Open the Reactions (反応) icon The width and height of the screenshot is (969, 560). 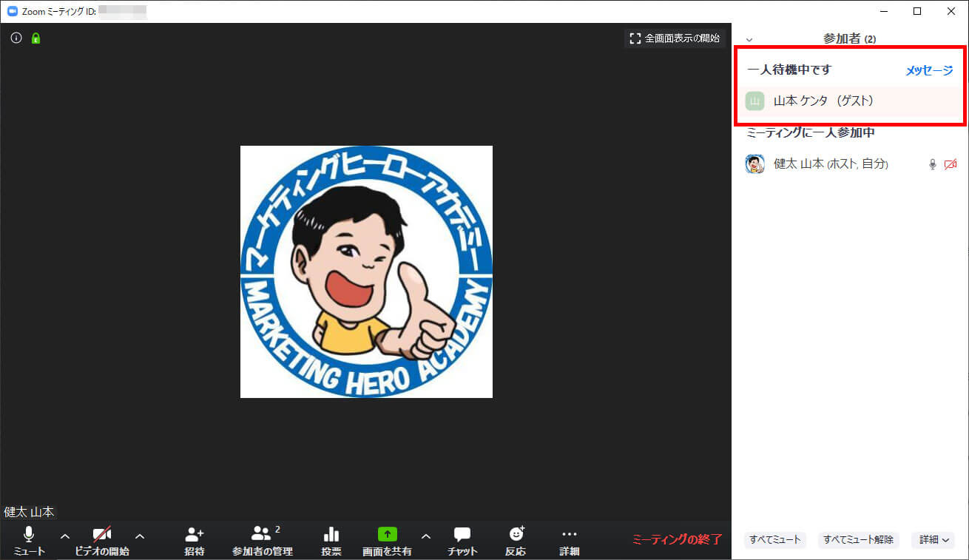pyautogui.click(x=516, y=541)
